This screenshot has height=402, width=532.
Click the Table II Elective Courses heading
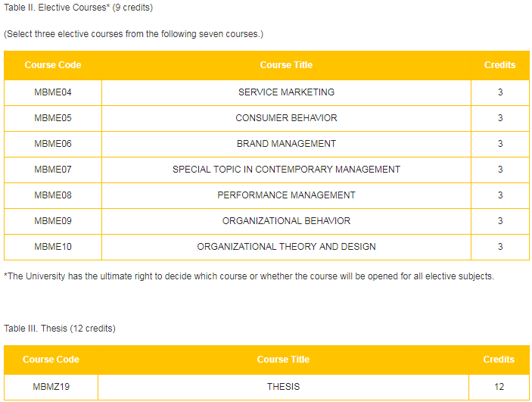point(79,8)
